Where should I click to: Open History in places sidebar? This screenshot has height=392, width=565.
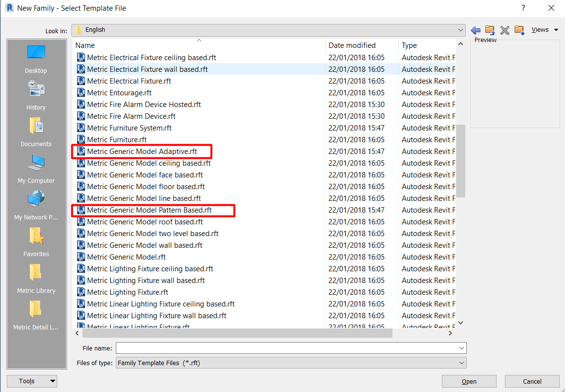(36, 95)
